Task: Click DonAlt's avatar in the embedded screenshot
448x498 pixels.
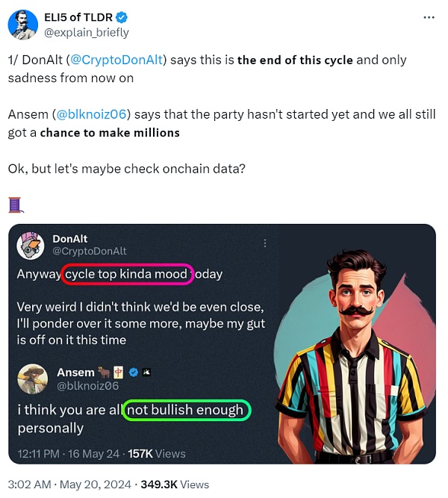Action: pos(31,244)
